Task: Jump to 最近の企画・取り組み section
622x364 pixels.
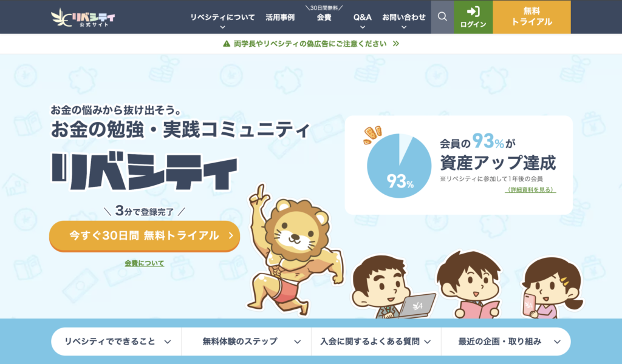Action: [506, 342]
